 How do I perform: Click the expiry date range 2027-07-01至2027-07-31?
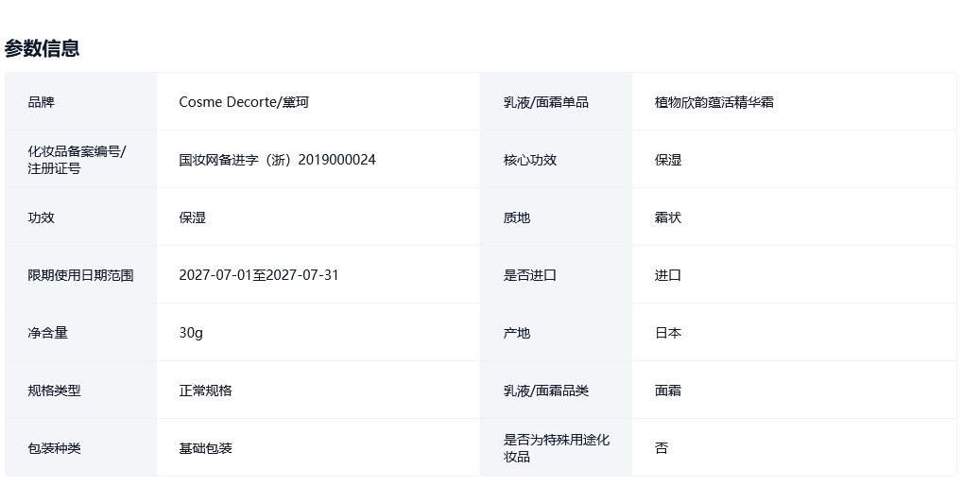pos(258,275)
